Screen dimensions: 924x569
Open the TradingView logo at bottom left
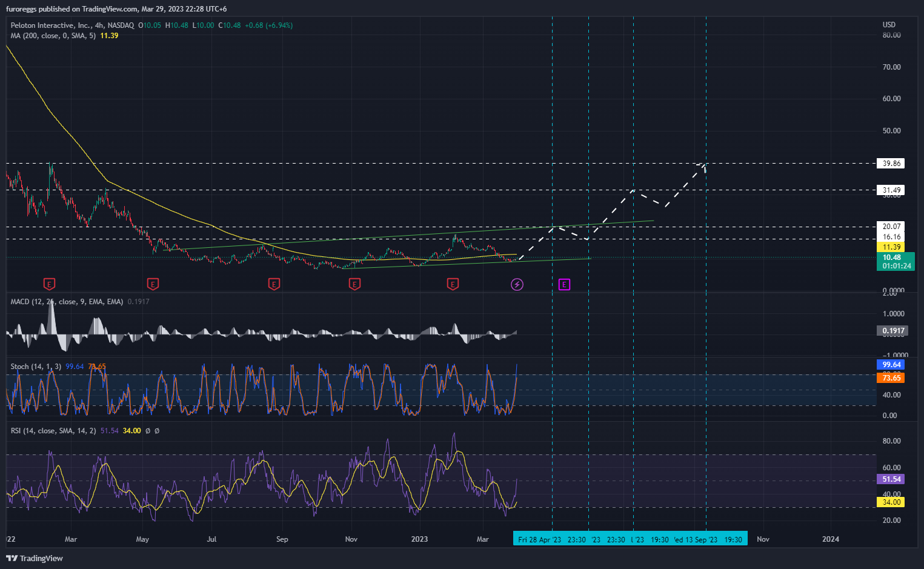coord(35,558)
